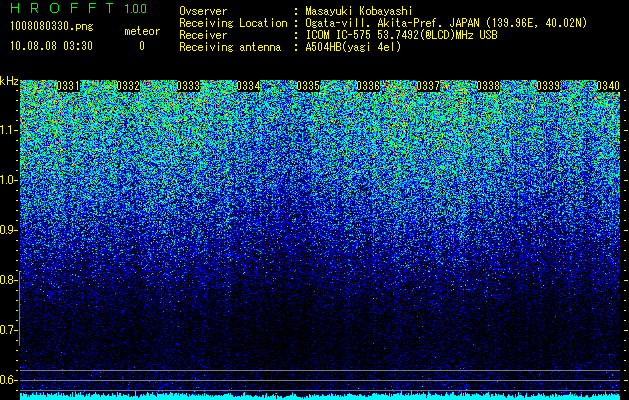The width and height of the screenshot is (629, 400).
Task: Click the Receiving Location label
Action: 233,23
